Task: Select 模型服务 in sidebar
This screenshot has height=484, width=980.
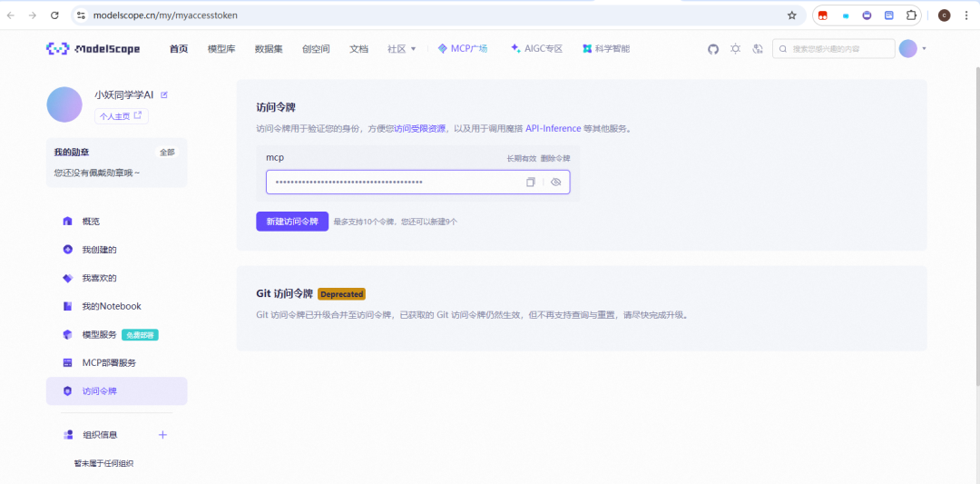Action: [116, 334]
